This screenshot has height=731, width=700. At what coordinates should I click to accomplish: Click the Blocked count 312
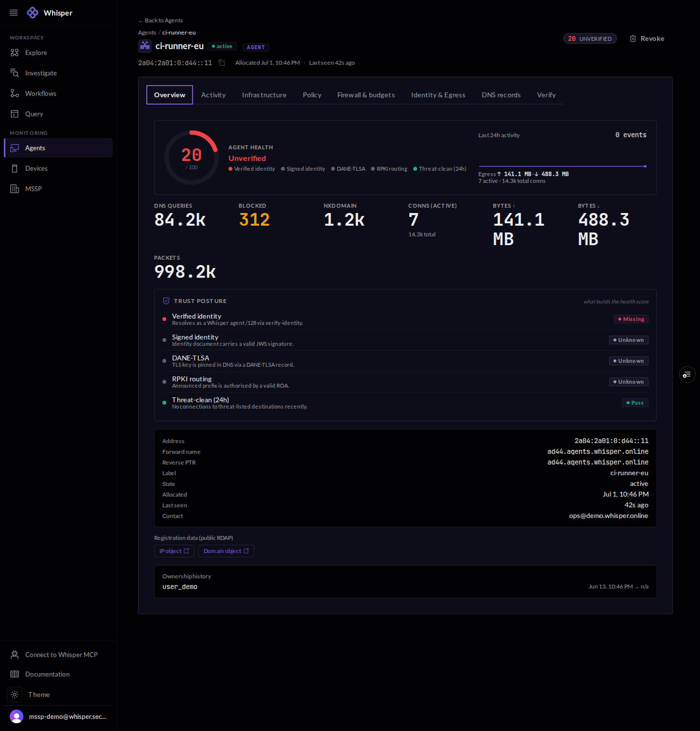[254, 220]
